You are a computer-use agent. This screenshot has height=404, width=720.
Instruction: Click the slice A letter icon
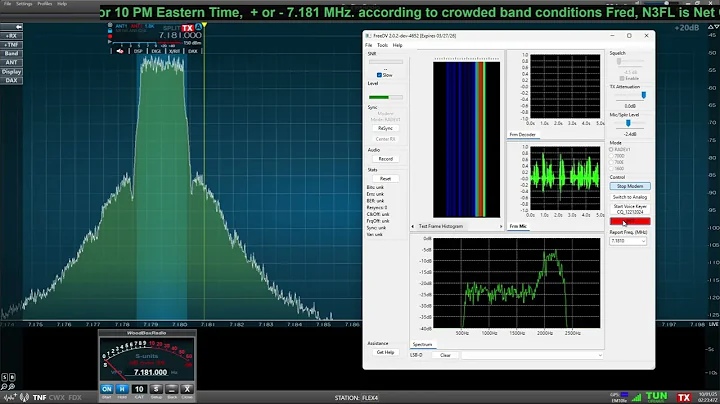[198, 27]
